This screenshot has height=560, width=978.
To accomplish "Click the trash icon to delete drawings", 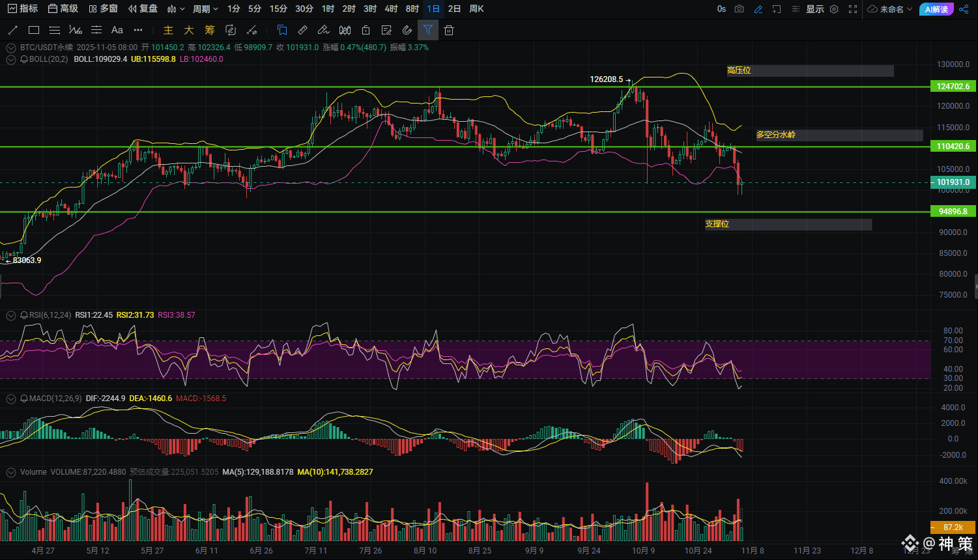I will pos(449,30).
